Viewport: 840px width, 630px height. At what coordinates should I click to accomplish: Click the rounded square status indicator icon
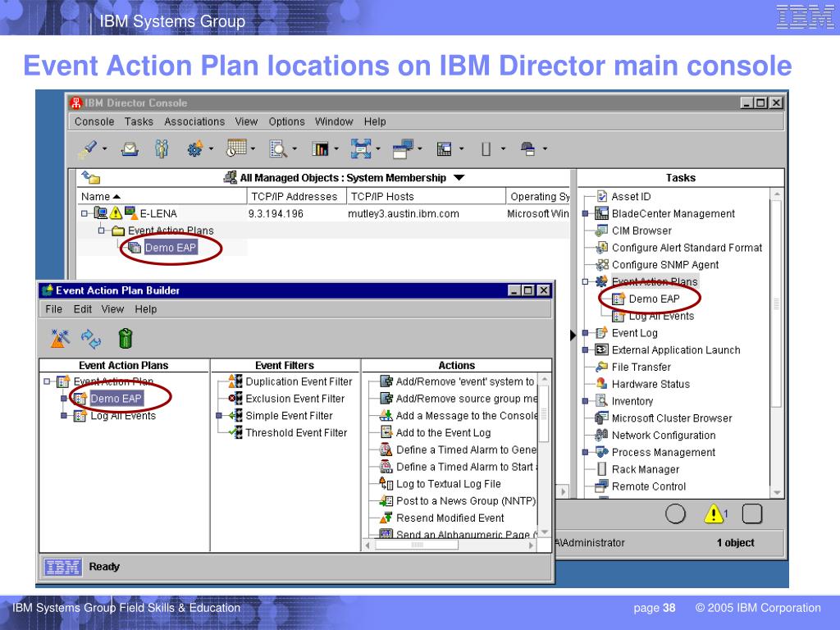coord(752,514)
